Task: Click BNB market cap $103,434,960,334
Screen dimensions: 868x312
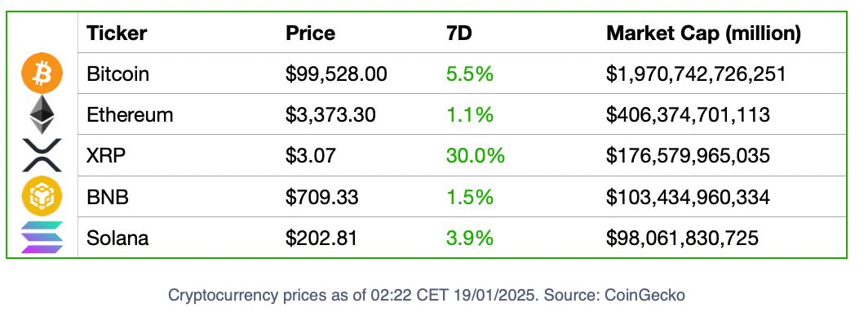Action: click(x=688, y=197)
